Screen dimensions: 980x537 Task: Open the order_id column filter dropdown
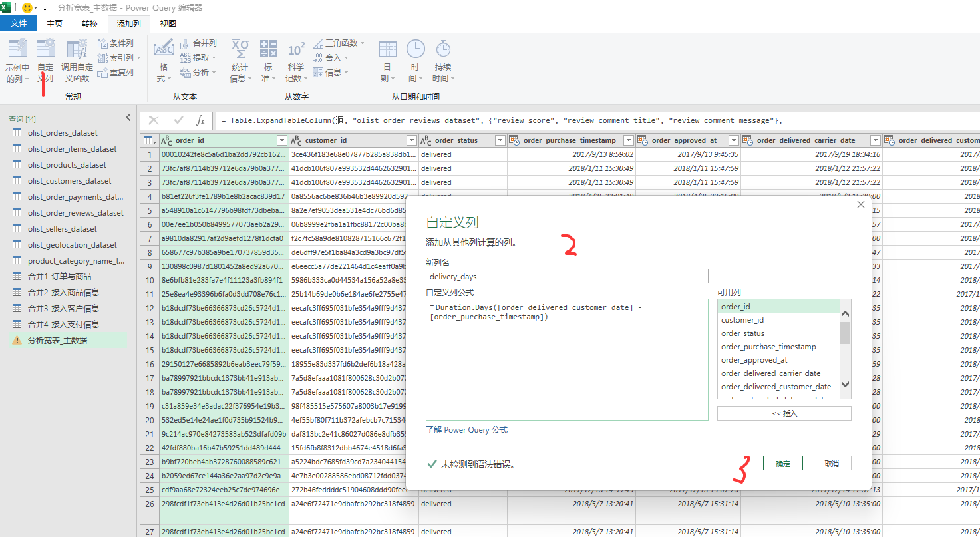click(281, 140)
